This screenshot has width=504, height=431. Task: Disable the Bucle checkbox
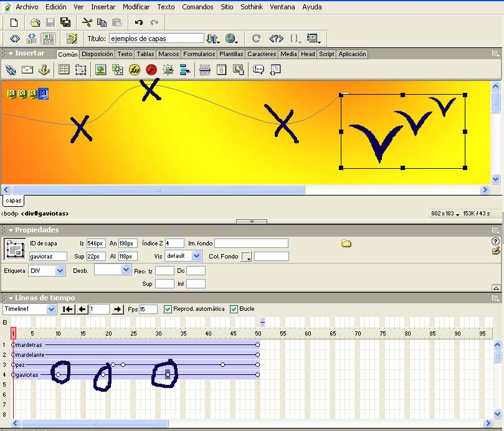click(x=234, y=309)
